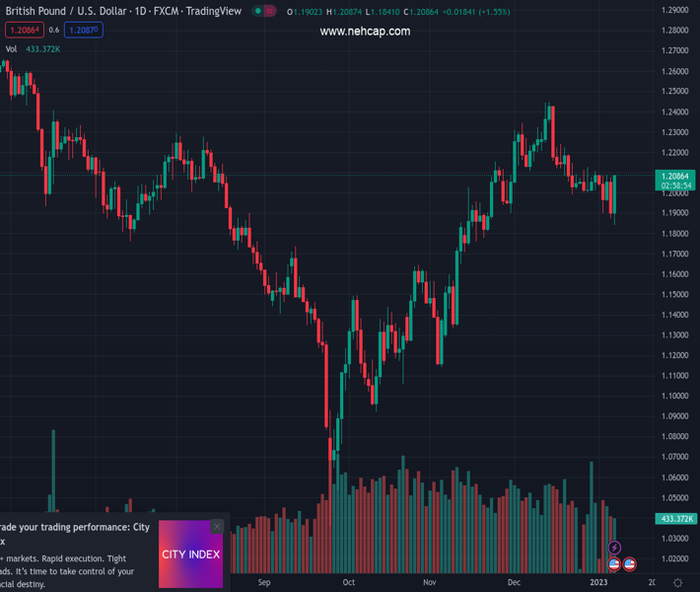Click the blue buy price 1.20870 button

click(83, 31)
